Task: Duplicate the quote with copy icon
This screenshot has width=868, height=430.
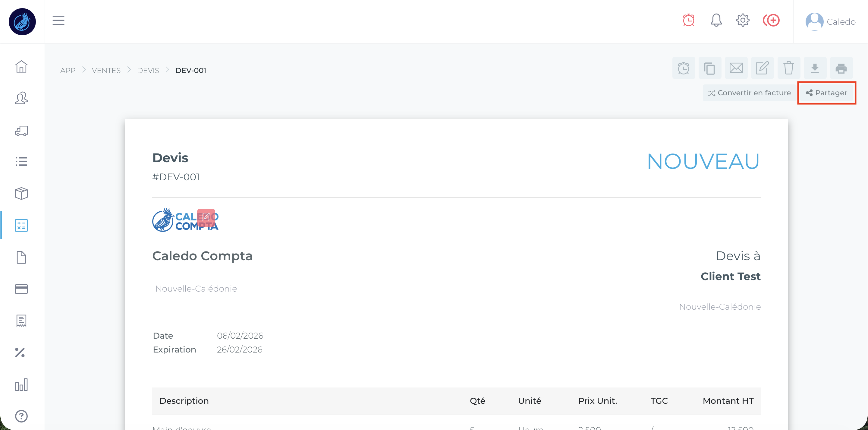Action: pos(710,68)
